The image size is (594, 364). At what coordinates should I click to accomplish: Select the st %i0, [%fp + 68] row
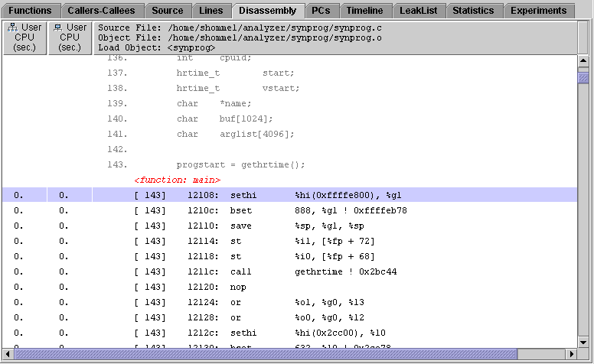pos(290,256)
